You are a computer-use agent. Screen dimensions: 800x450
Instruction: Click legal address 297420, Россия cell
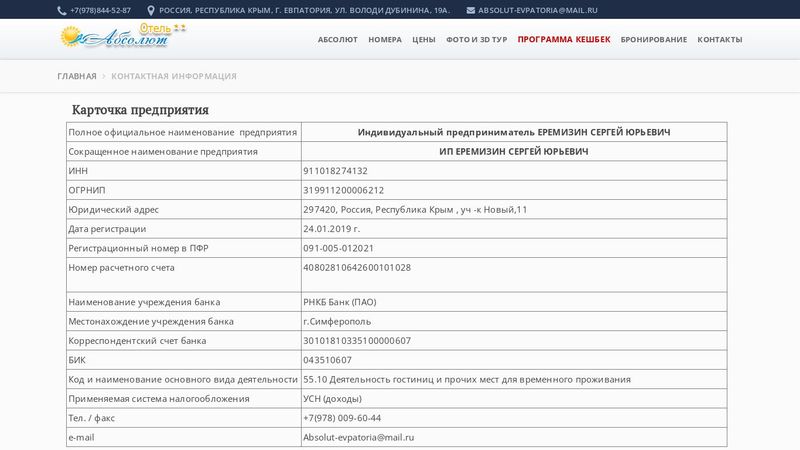pos(514,210)
